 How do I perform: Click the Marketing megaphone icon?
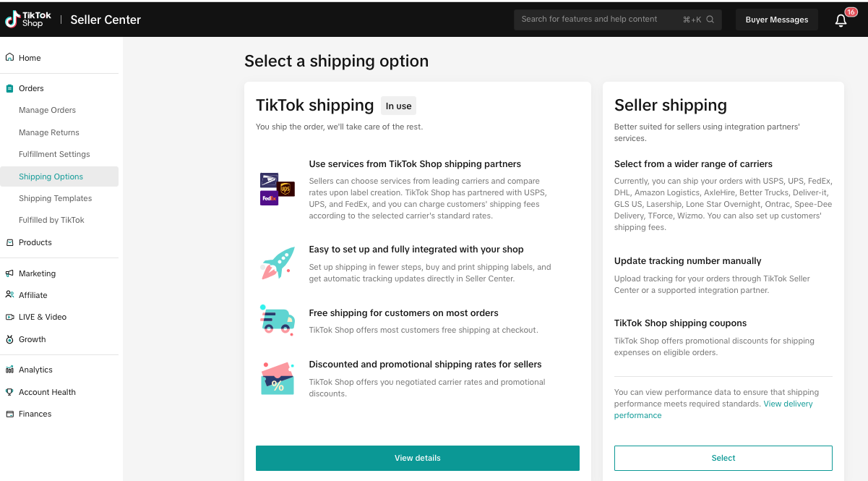[9, 273]
